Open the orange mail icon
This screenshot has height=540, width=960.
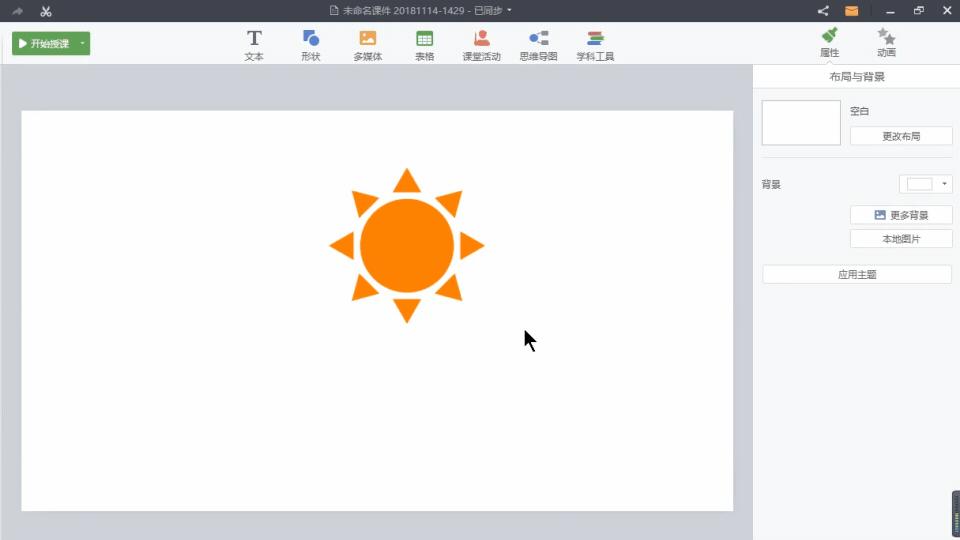pyautogui.click(x=851, y=11)
